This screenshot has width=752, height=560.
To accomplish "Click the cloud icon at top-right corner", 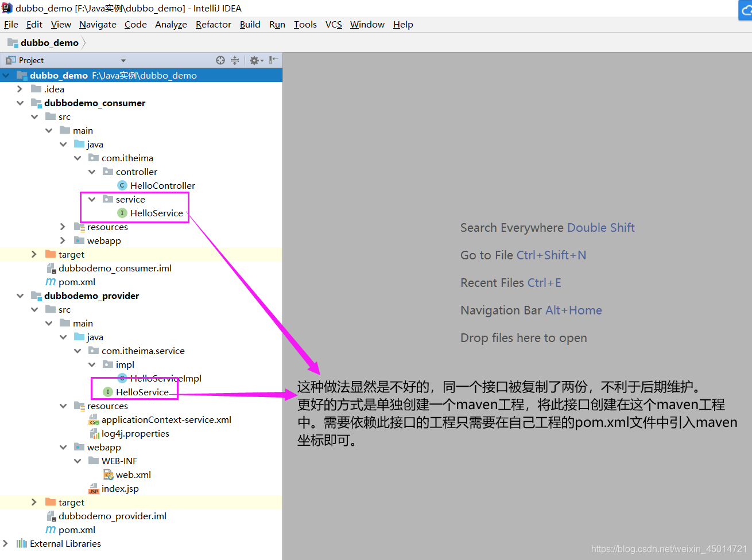I will tap(745, 10).
